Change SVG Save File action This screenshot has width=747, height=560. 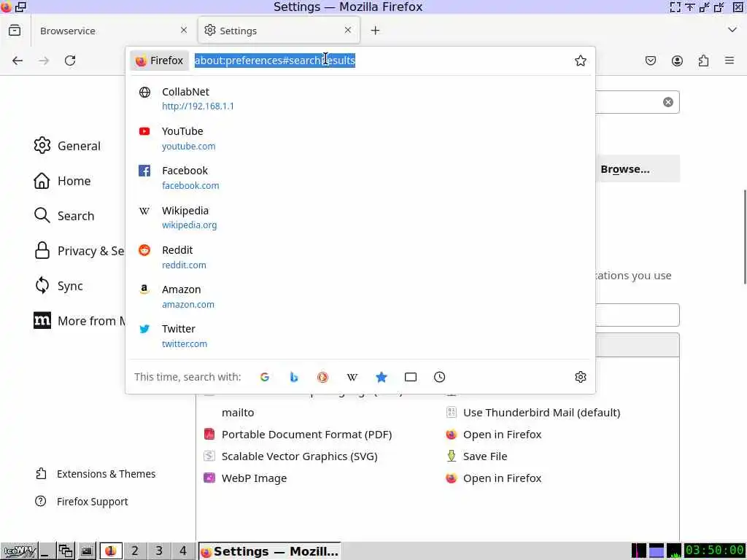(x=476, y=456)
